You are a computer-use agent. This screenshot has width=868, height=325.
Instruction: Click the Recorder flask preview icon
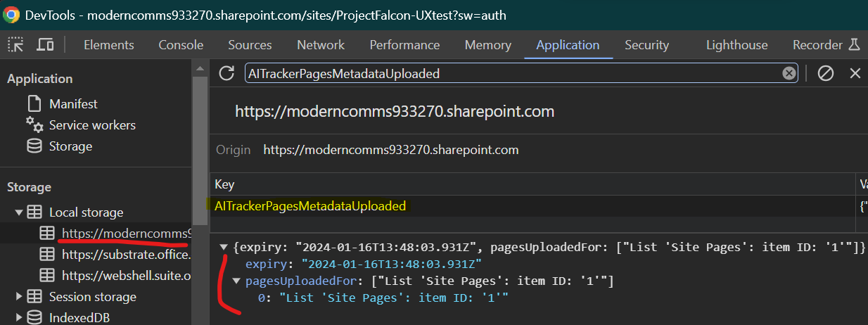[854, 45]
